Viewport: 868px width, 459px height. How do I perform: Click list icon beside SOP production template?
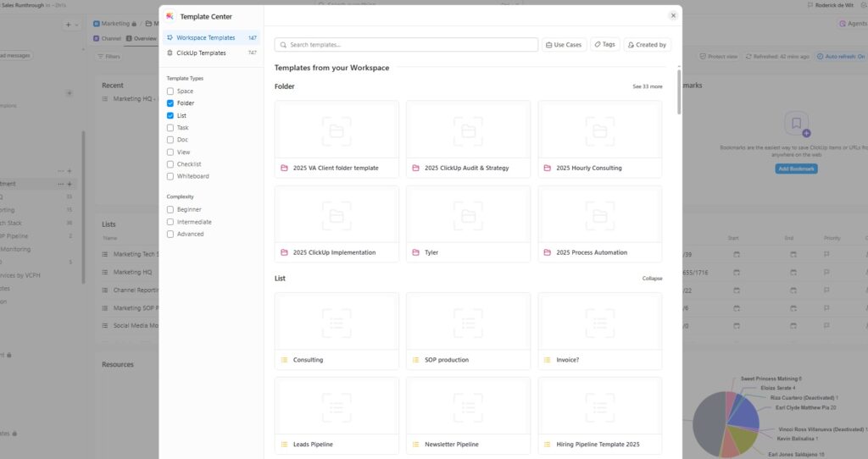coord(415,360)
